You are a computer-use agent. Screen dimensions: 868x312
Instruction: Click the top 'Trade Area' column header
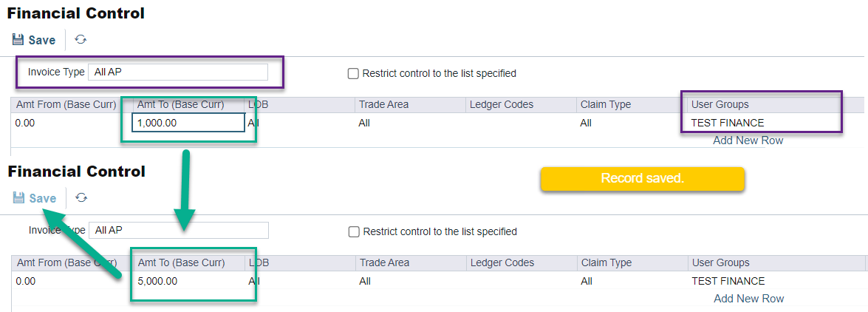(x=383, y=105)
